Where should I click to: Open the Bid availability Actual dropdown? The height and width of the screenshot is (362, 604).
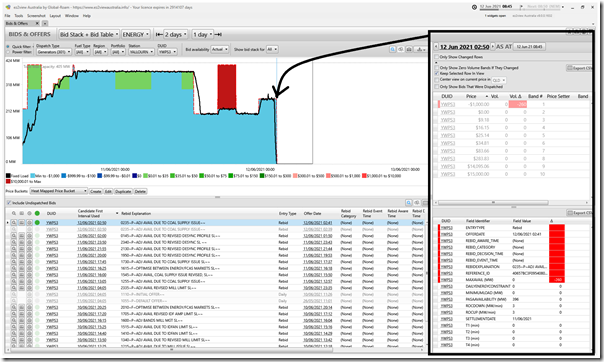220,49
